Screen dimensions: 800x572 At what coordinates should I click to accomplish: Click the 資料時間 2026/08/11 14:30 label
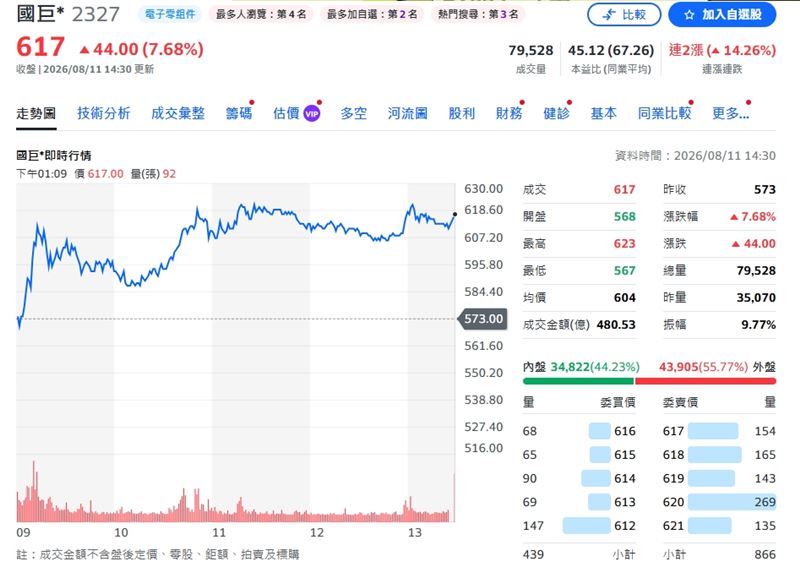(695, 156)
